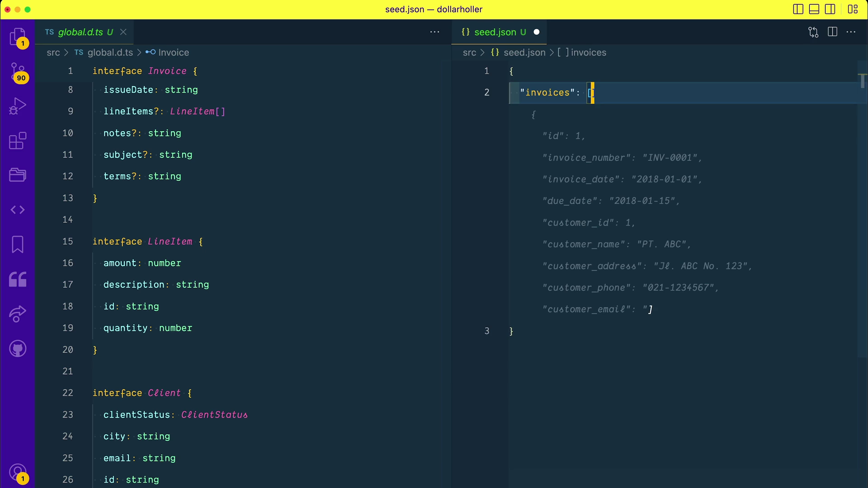Click Invoice breadcrumb symbol
This screenshot has height=488, width=868.
tap(174, 52)
